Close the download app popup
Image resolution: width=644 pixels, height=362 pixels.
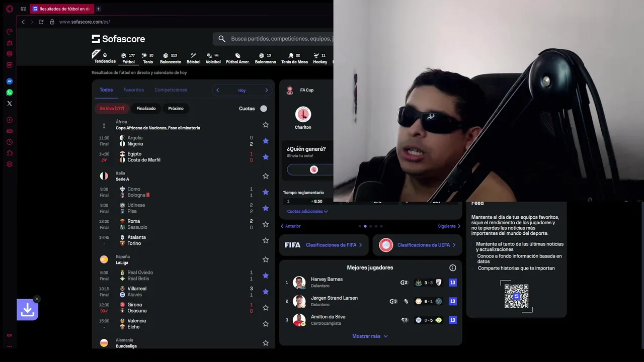[x=37, y=299]
